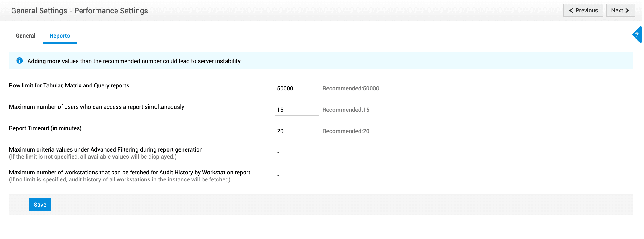Click the Performance Settings page heading
The height and width of the screenshot is (239, 644).
pos(80,11)
